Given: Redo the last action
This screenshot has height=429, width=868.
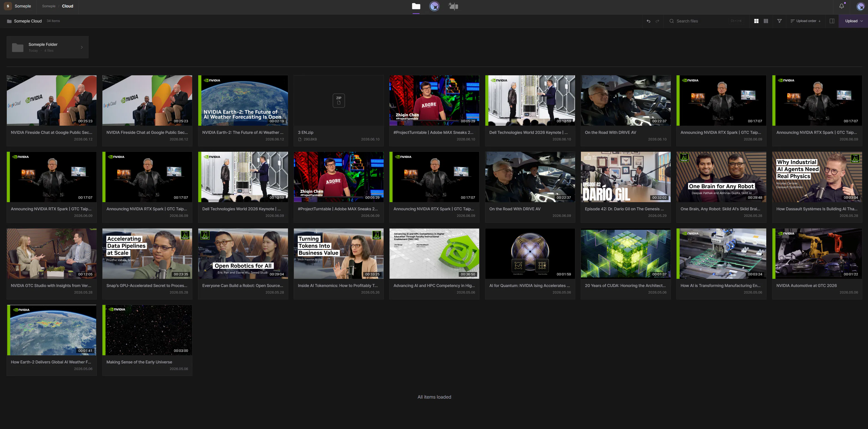Looking at the screenshot, I should click(657, 21).
